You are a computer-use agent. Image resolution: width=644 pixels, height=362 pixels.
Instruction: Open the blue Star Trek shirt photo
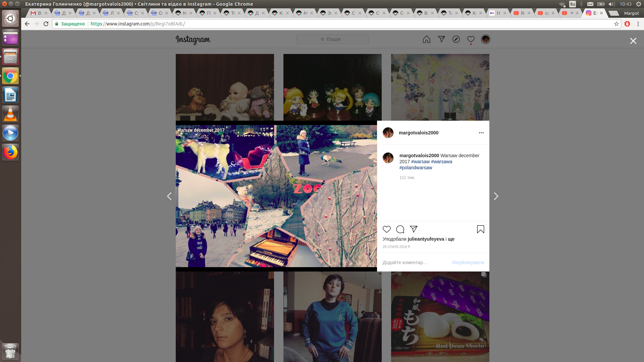332,317
